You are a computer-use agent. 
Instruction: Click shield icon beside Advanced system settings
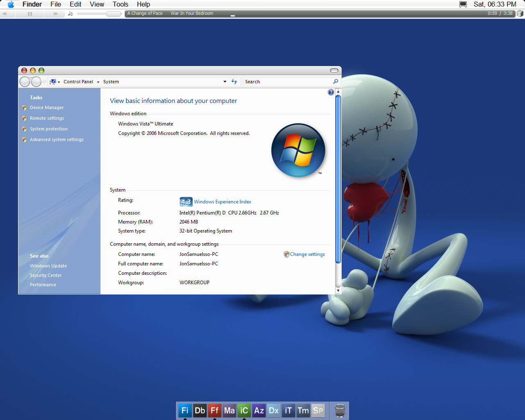[24, 140]
